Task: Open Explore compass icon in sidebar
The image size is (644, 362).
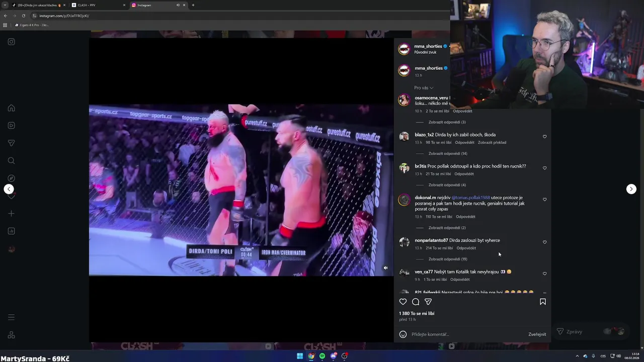Action: [x=11, y=178]
